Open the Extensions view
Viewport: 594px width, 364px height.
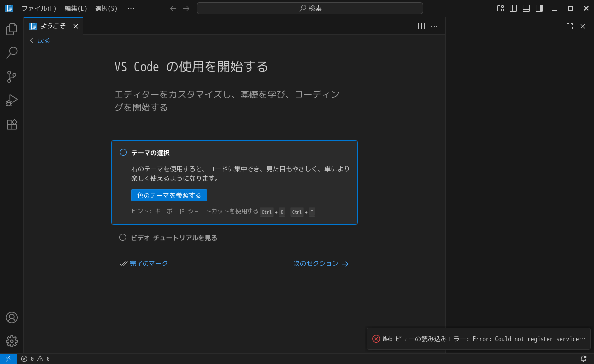point(12,124)
